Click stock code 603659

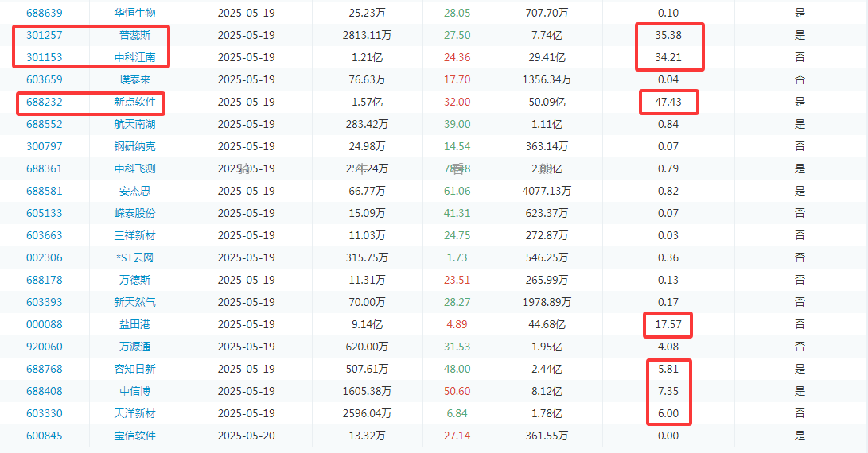45,79
